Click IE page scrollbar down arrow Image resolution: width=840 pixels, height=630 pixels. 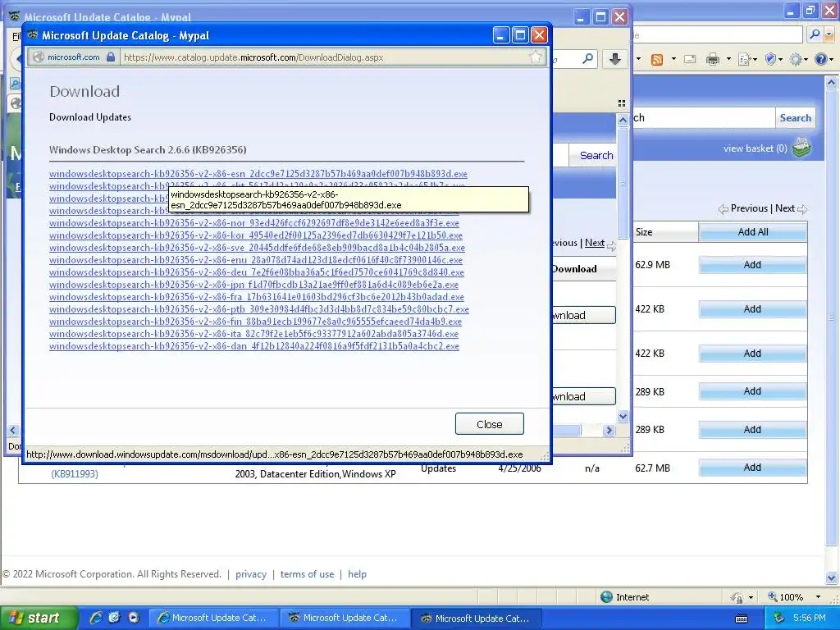831,577
